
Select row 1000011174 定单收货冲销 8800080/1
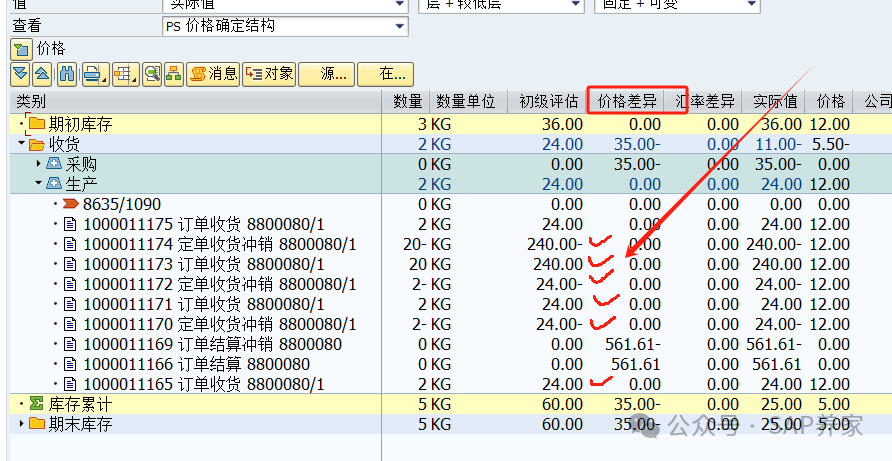coord(220,244)
